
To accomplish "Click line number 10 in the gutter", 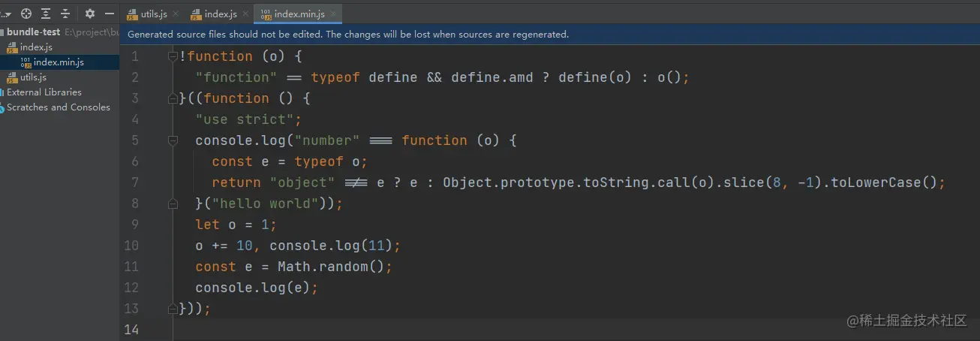I will point(131,245).
